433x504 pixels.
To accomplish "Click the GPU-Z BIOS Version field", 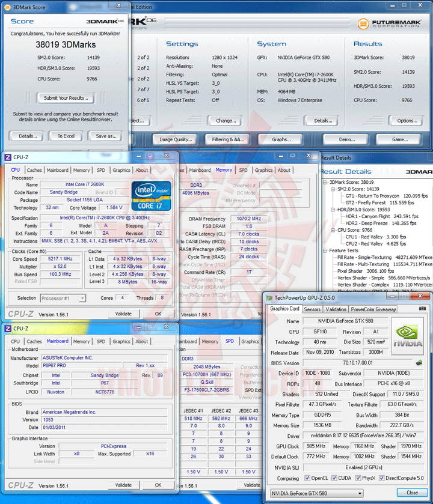I will [x=357, y=363].
